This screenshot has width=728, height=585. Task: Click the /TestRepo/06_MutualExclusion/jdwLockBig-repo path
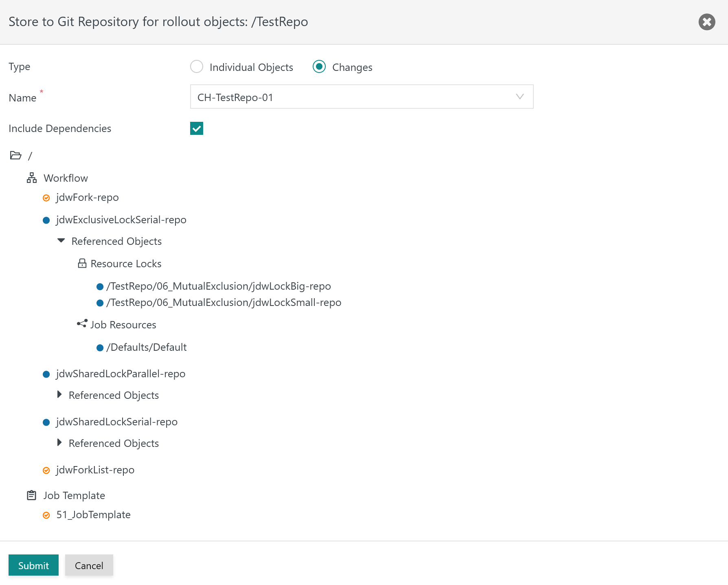tap(219, 286)
